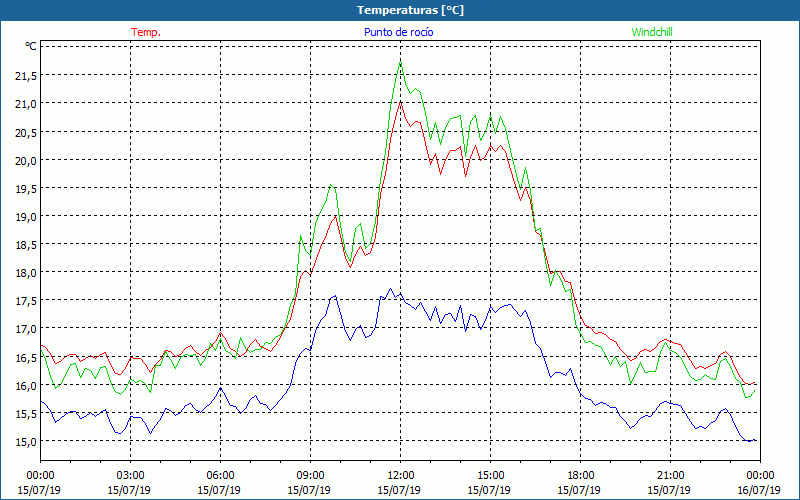Image resolution: width=800 pixels, height=500 pixels.
Task: Click the 16/07/19 date label
Action: tap(759, 490)
